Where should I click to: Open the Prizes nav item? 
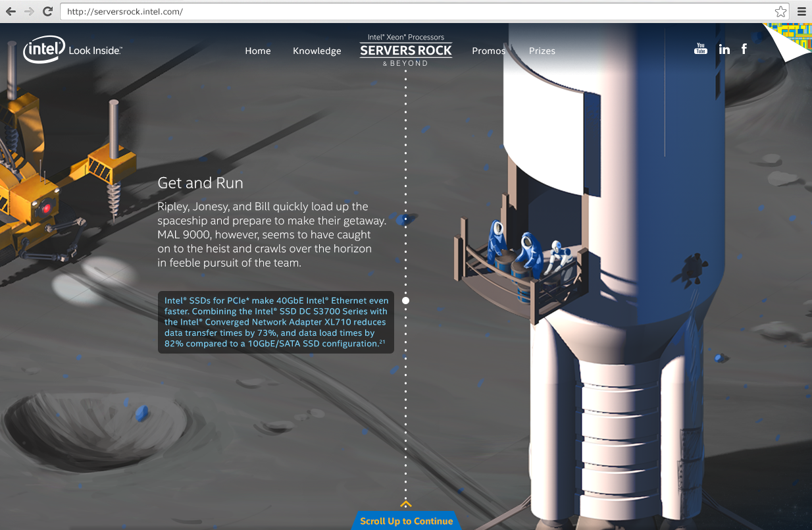542,51
